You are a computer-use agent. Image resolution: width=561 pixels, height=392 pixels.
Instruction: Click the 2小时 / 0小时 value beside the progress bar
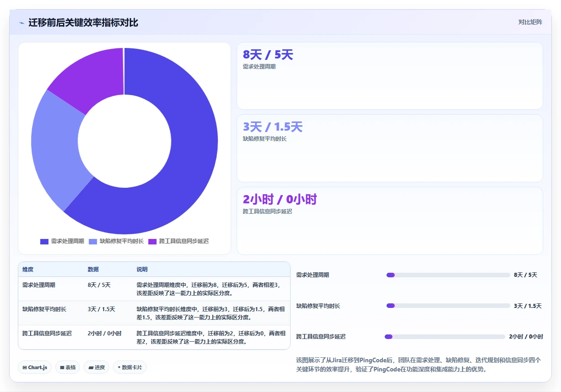(x=526, y=337)
